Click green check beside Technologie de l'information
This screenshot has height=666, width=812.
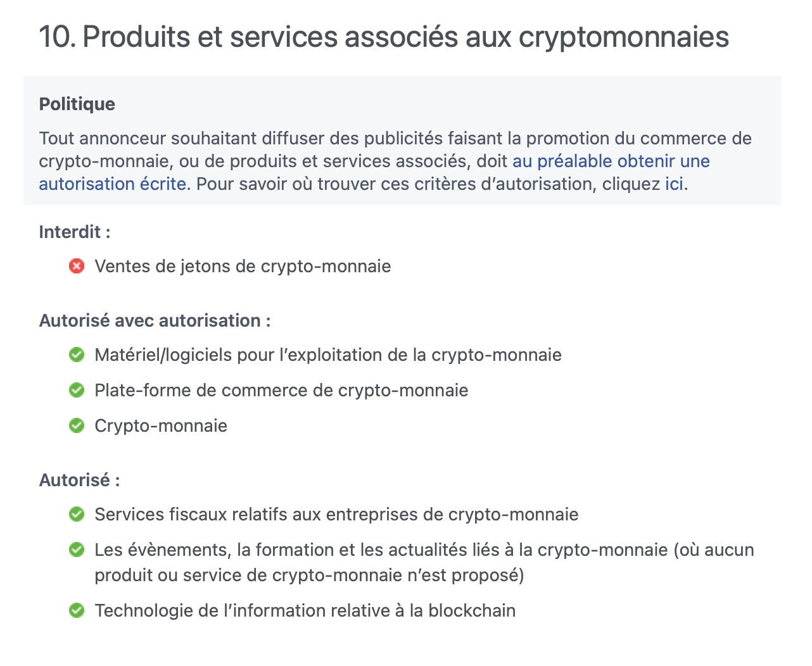point(77,610)
